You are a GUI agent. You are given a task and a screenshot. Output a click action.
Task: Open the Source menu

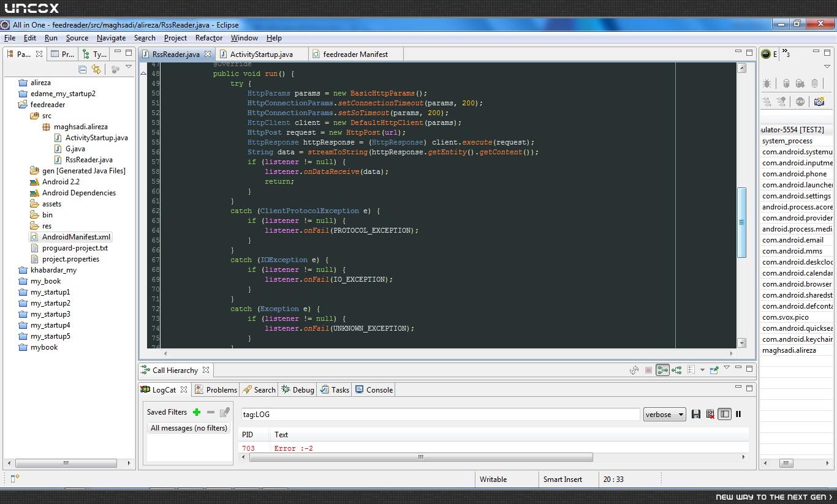click(x=77, y=38)
